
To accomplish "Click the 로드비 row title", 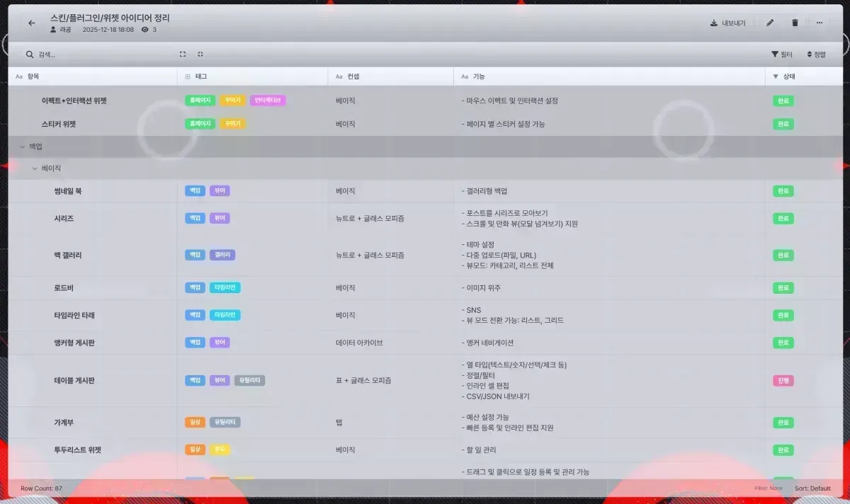I will point(63,288).
